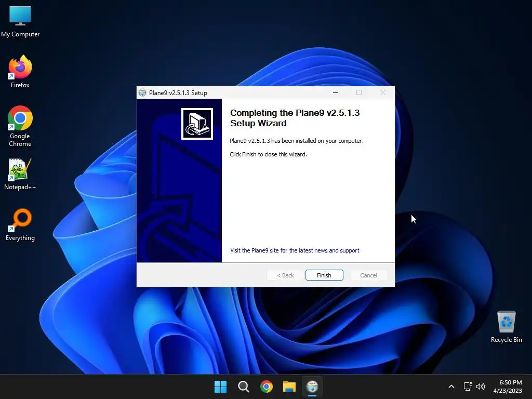Minimize the Plane9 Setup window

(336, 92)
